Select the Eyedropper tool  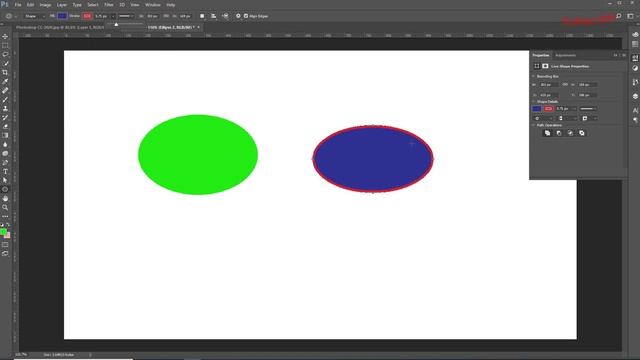click(5, 81)
